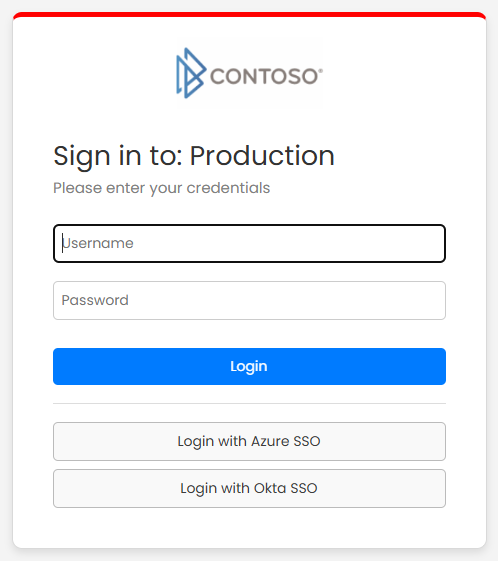The image size is (498, 561).
Task: Click the blue Login button
Action: click(x=249, y=366)
